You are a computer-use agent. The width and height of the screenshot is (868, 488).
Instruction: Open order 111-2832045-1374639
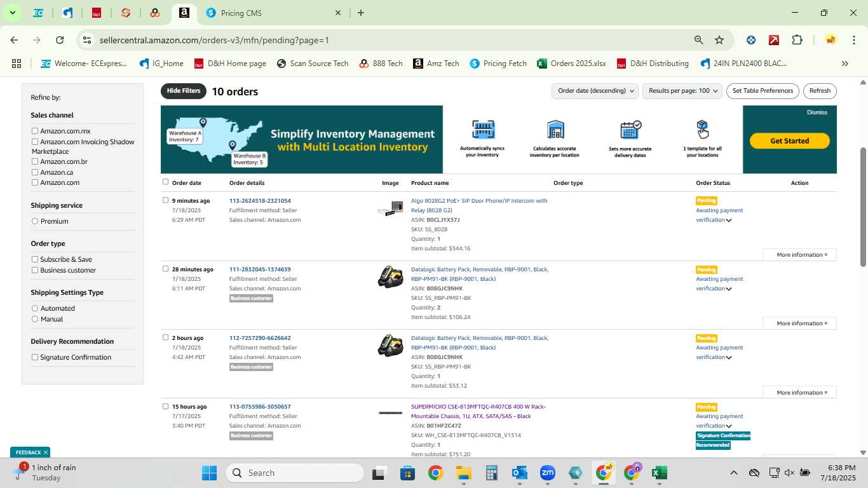pos(260,269)
